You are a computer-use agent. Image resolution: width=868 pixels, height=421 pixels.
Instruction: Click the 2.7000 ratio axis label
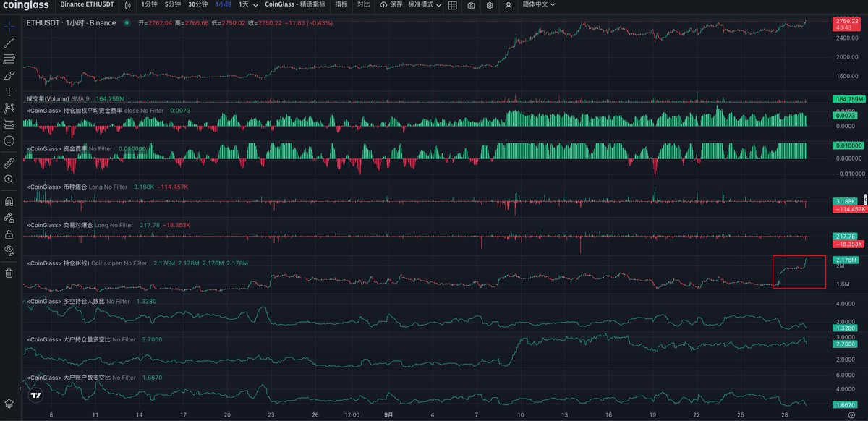846,344
